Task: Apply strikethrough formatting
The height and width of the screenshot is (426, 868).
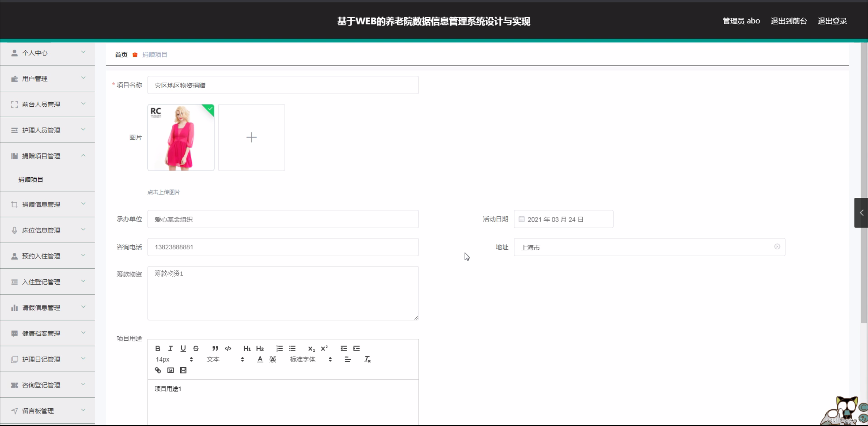Action: pos(196,349)
